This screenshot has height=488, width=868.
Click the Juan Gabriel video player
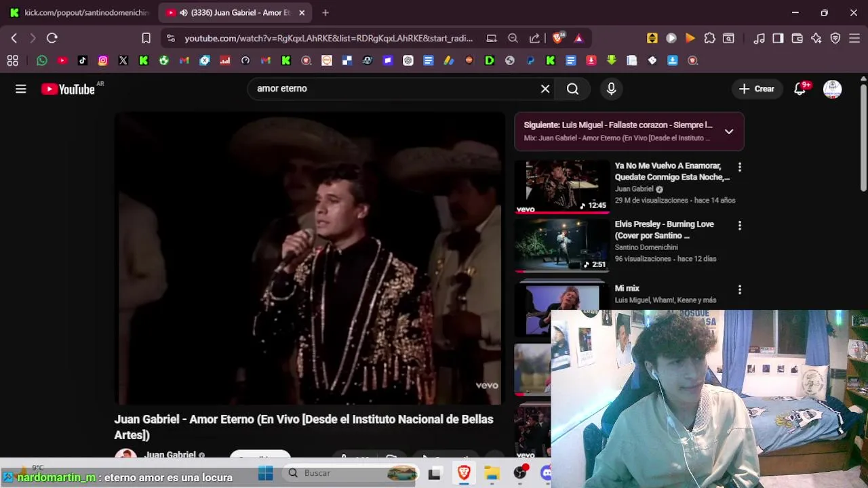[x=310, y=259]
